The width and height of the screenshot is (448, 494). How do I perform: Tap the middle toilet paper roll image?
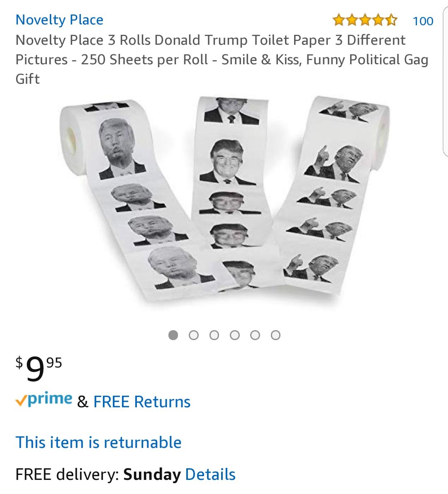click(233, 192)
